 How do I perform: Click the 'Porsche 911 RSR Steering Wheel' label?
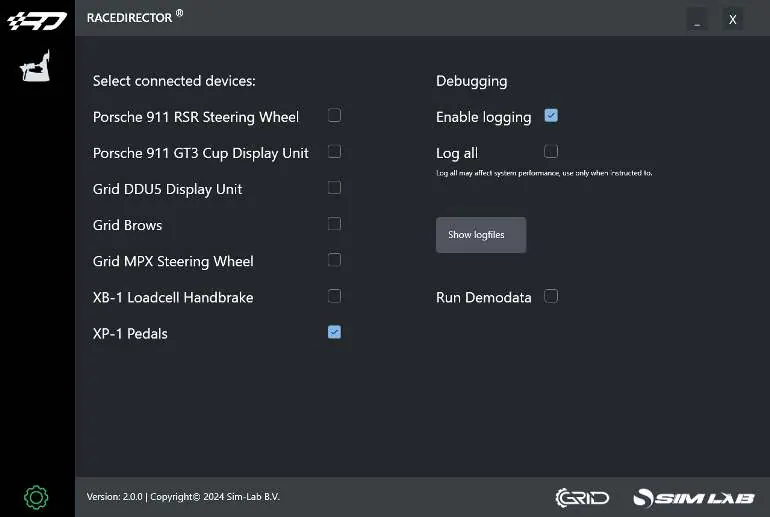point(196,117)
